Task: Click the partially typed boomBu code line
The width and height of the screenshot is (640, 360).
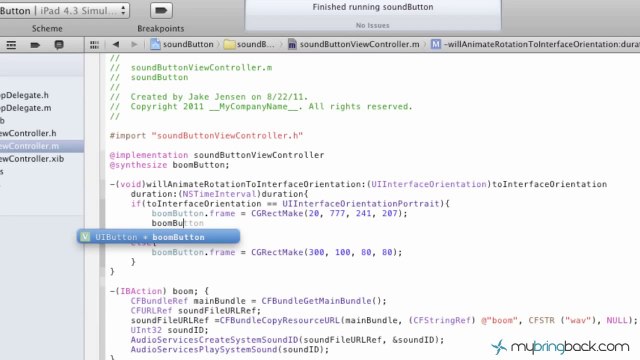Action: (178, 223)
